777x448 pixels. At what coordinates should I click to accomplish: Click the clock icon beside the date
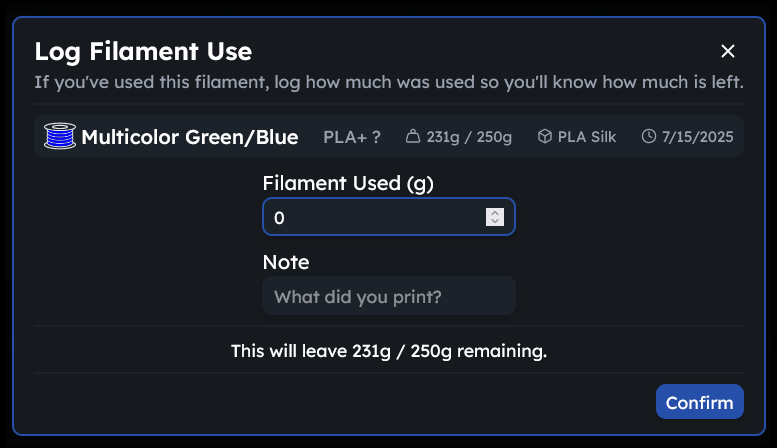point(649,136)
